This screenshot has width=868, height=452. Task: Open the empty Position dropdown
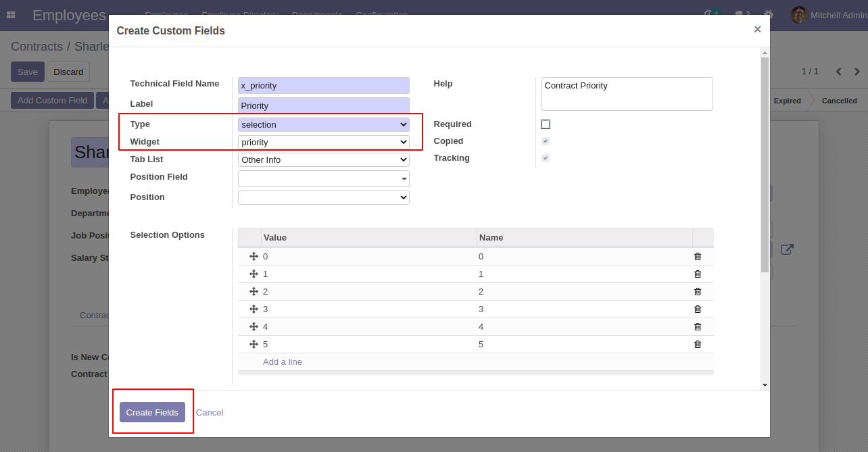coord(324,197)
